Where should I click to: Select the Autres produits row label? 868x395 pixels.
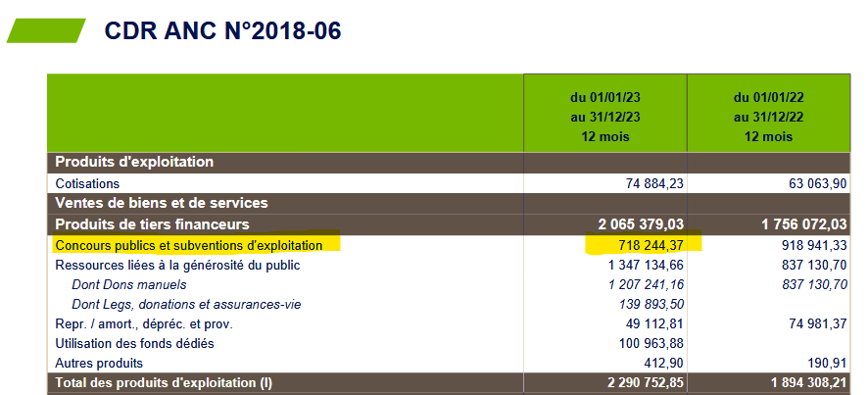pos(99,364)
